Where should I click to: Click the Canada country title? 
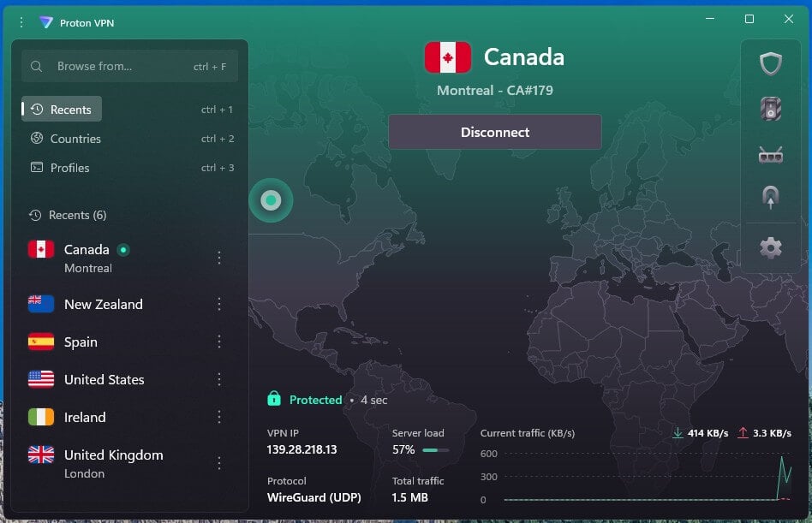click(x=523, y=56)
